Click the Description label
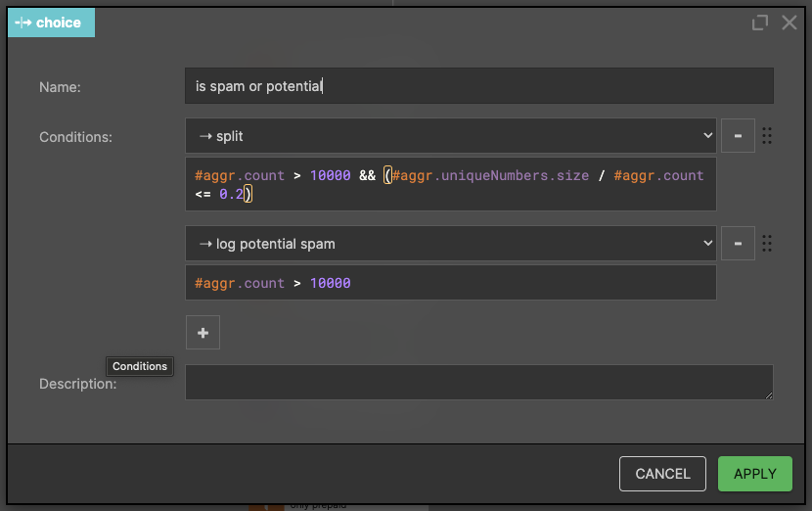The width and height of the screenshot is (812, 511). [78, 384]
